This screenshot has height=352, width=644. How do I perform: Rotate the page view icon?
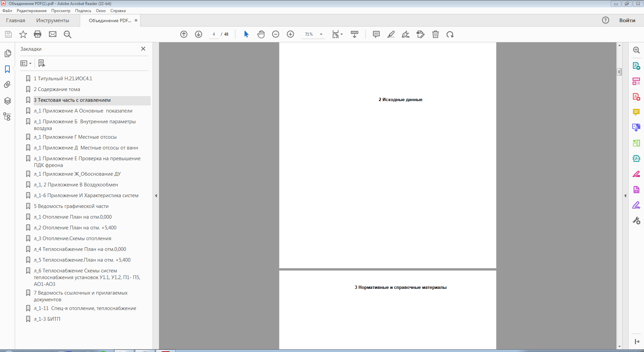tap(450, 34)
